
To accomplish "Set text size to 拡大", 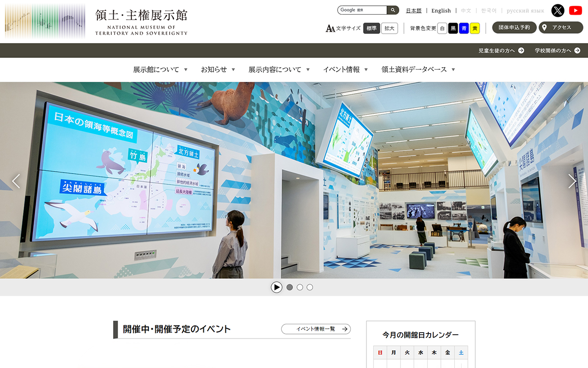I will point(389,28).
